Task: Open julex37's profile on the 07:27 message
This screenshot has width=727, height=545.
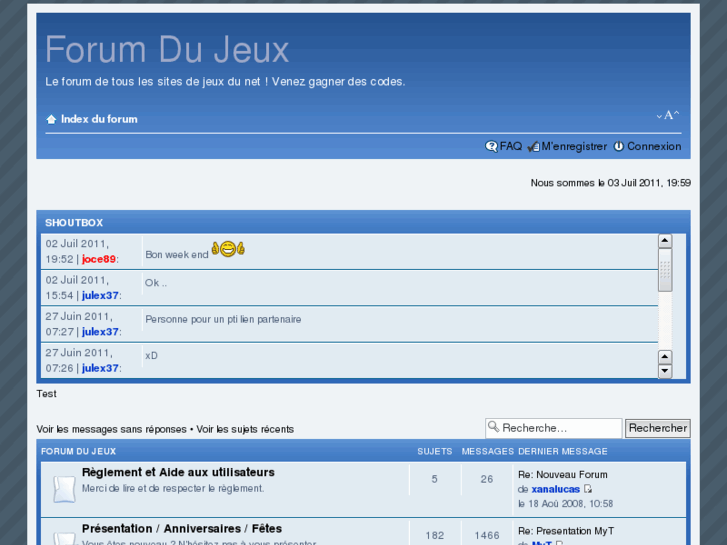Action: coord(100,332)
